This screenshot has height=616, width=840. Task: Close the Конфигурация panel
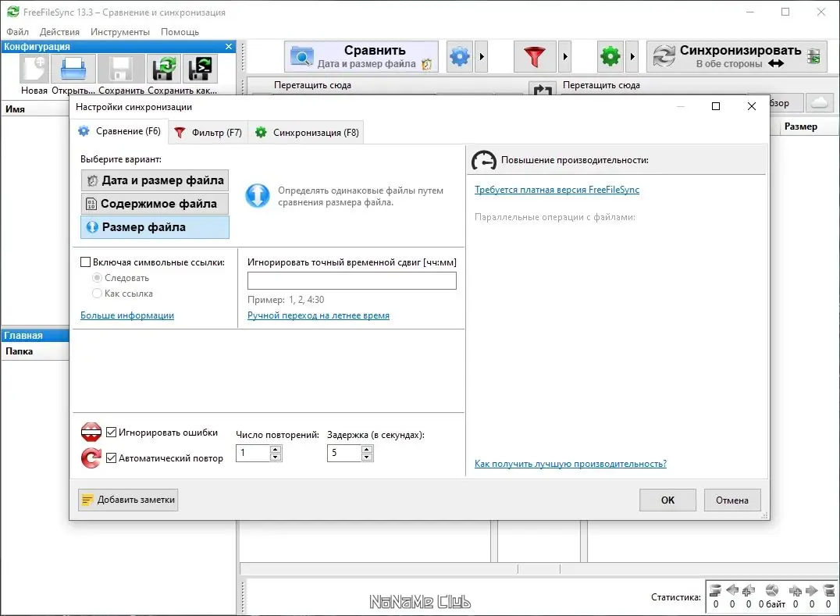tap(229, 47)
